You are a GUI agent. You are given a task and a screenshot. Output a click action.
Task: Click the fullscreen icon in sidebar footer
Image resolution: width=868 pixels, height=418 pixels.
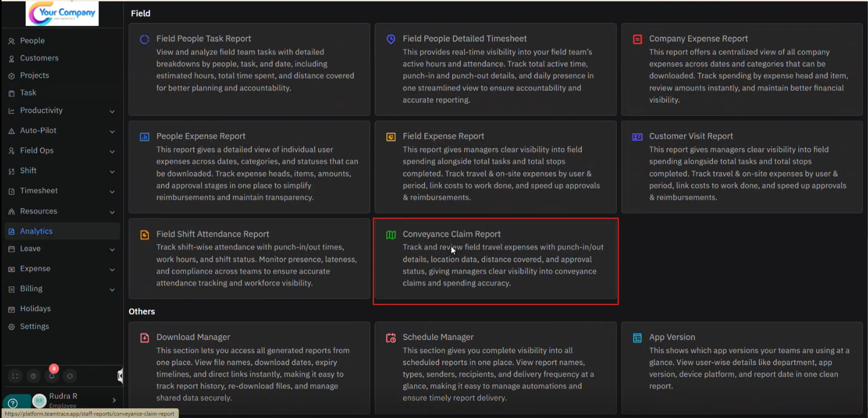coord(15,376)
